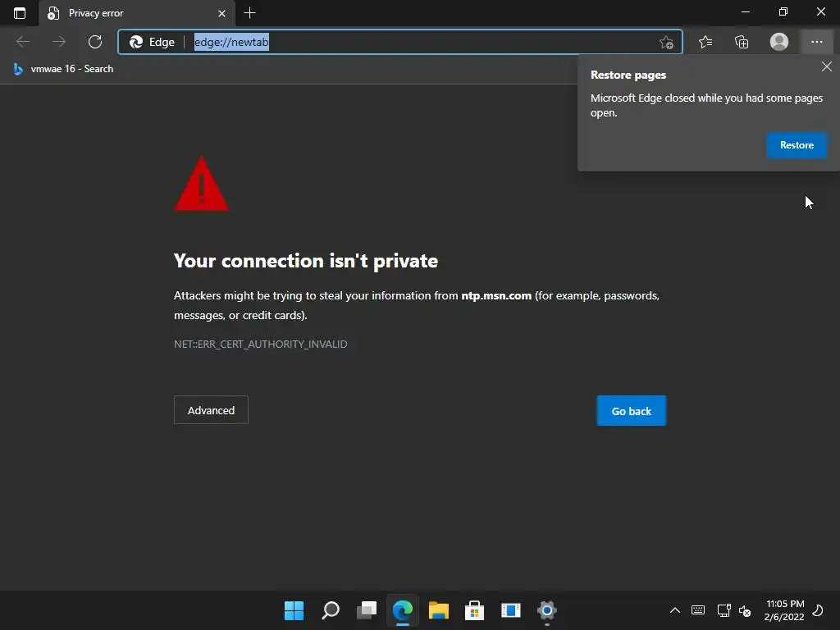The image size is (840, 630).
Task: Click NET::ERR_CERT_AUTHORITY_INVALID error code
Action: coord(260,344)
